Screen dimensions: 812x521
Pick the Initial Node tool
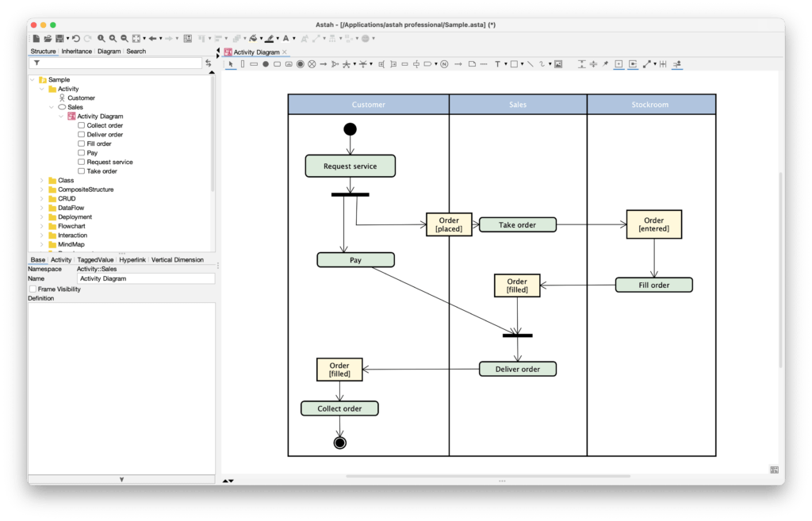(x=264, y=64)
